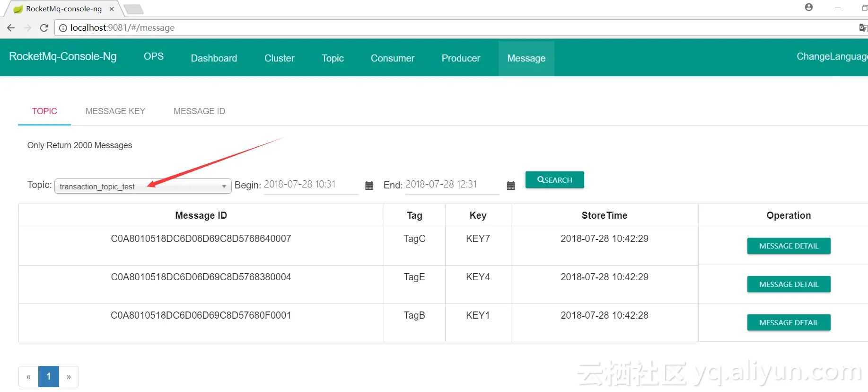Reload the page with refresh icon
Viewport: 868px width, 392px height.
tap(44, 28)
